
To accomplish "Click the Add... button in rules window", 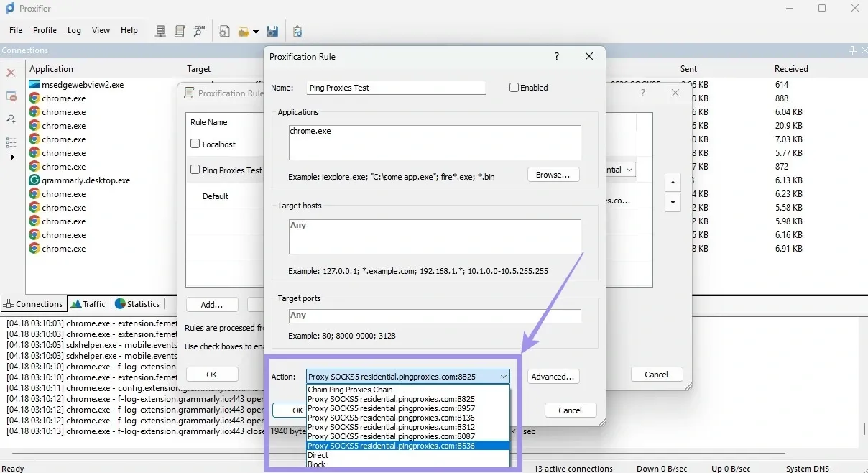I will [212, 305].
